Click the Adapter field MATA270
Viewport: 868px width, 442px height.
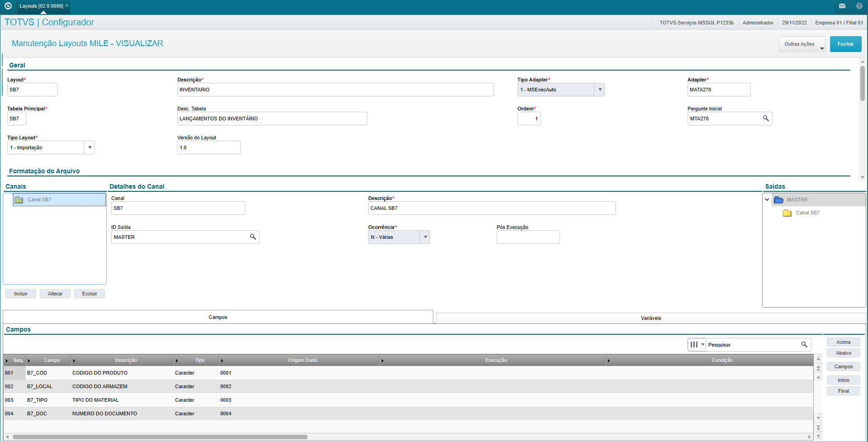(719, 90)
